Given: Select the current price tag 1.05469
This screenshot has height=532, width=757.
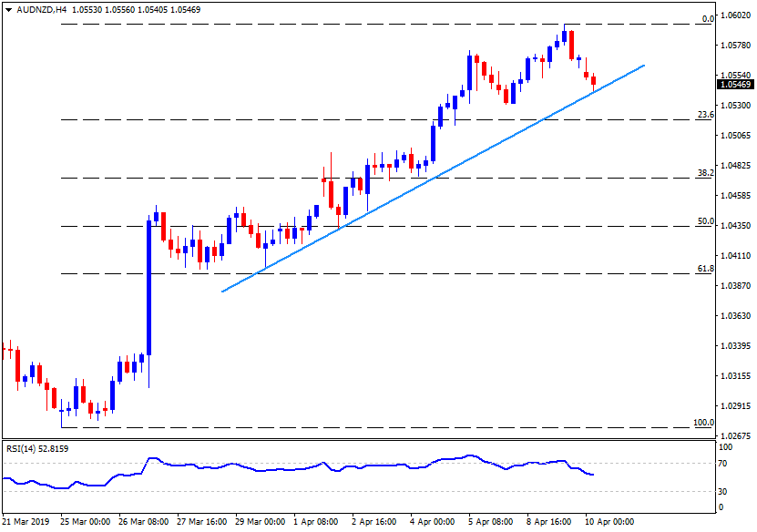Looking at the screenshot, I should click(x=734, y=85).
